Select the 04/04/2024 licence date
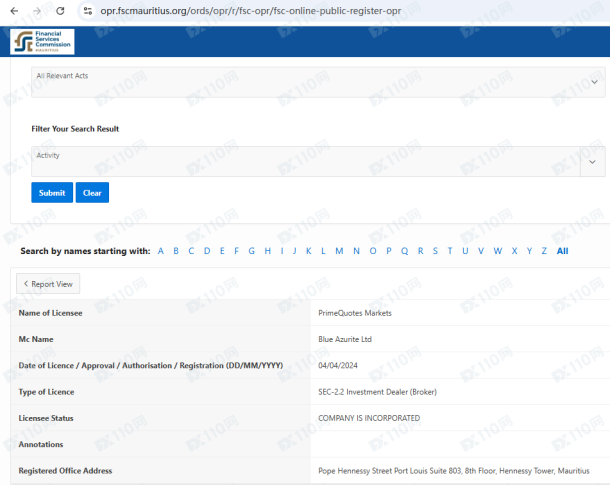The width and height of the screenshot is (610, 485). (x=338, y=365)
